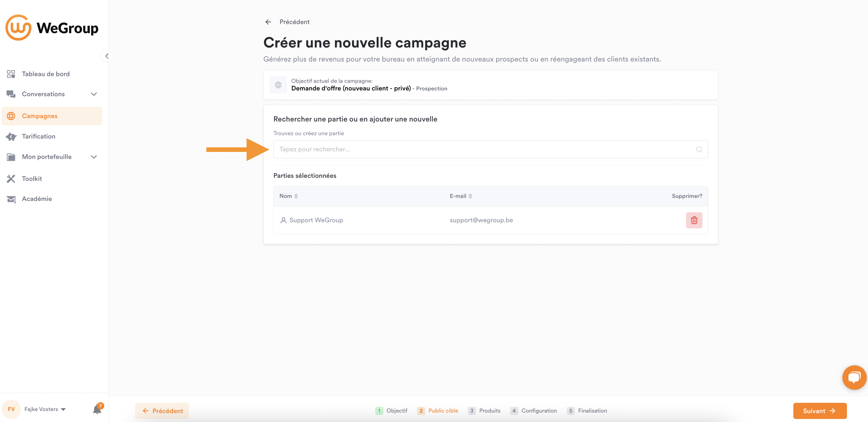Click the Demande d'offre objective text
Image resolution: width=868 pixels, height=422 pixels.
[351, 89]
